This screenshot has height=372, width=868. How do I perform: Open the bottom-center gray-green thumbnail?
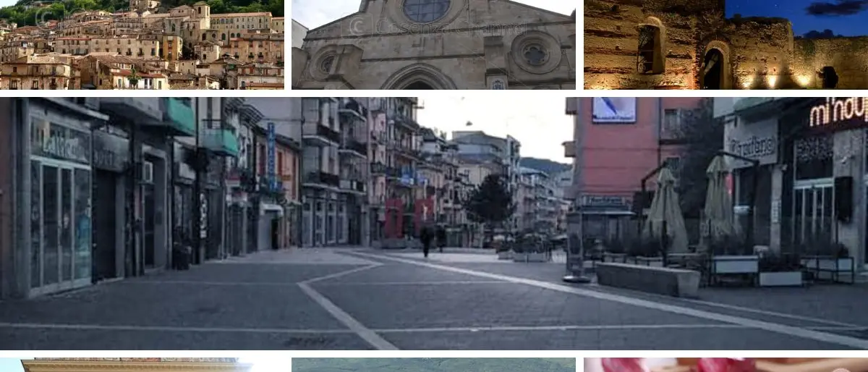click(x=434, y=365)
